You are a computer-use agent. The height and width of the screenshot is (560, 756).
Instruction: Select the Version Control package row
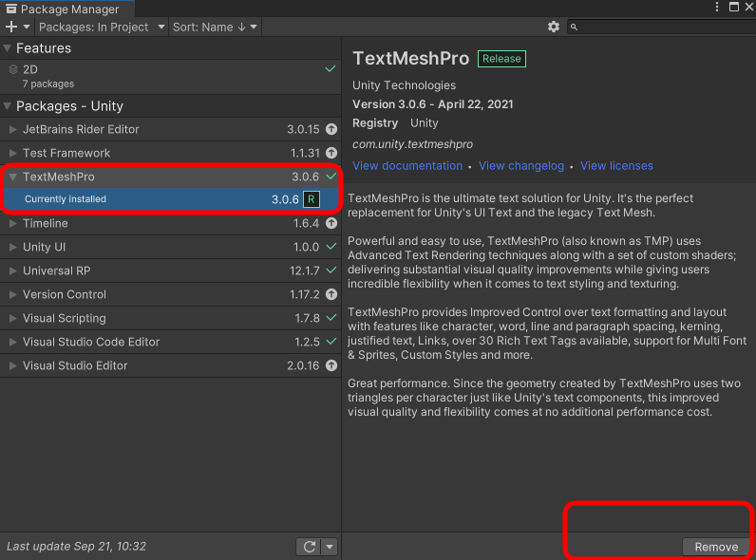point(170,294)
